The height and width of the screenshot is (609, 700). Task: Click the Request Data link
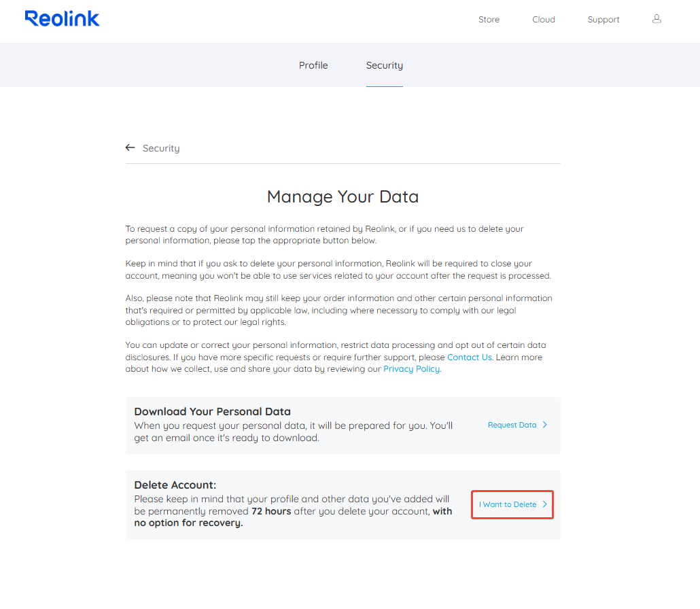[x=512, y=425]
